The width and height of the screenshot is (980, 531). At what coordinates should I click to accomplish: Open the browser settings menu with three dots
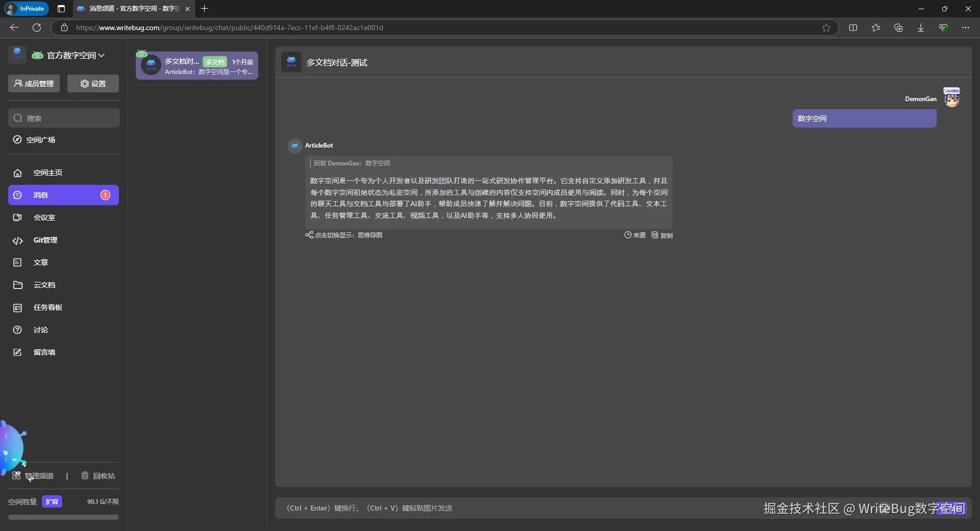click(x=966, y=28)
